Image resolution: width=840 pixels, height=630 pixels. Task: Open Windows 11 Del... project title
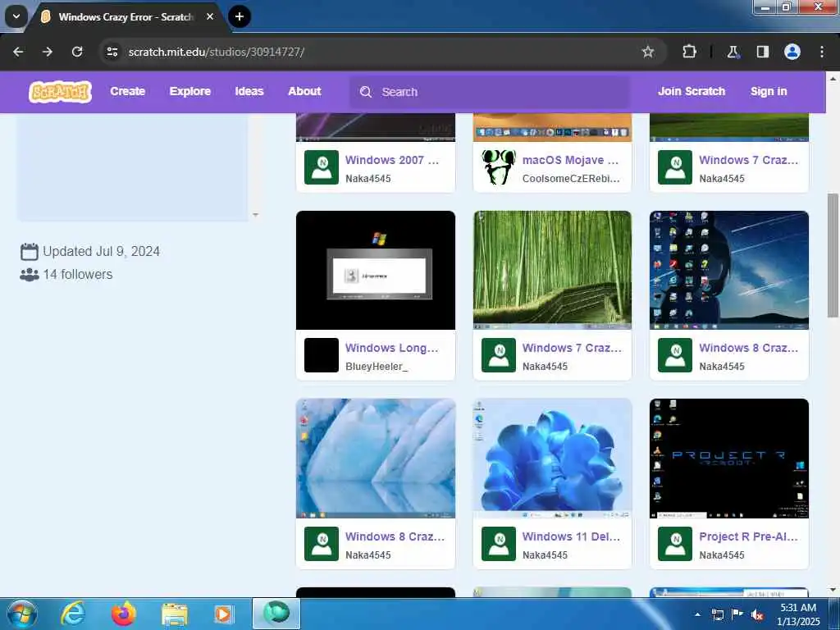[x=571, y=536]
